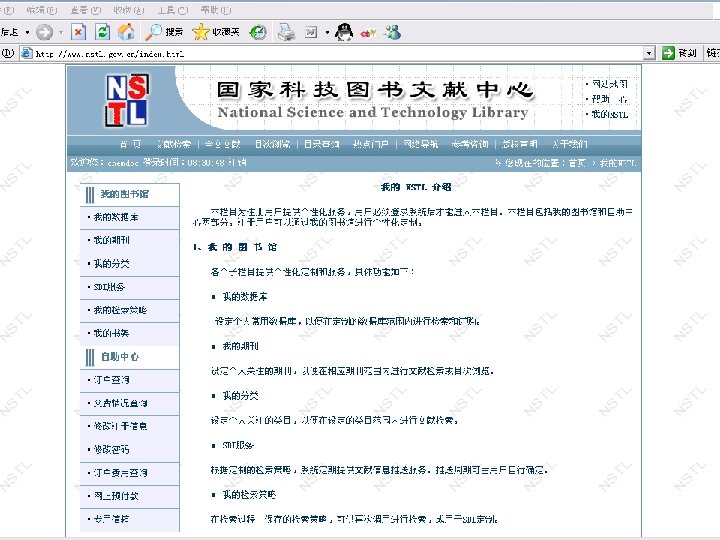720x540 pixels.
Task: Select 目录查询 in the navigation bar
Action: (x=322, y=144)
